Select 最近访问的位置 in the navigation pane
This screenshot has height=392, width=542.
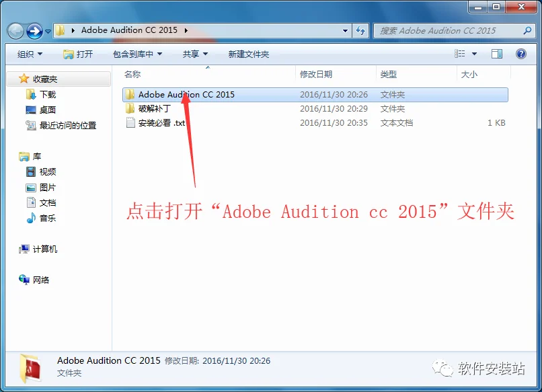tap(68, 125)
